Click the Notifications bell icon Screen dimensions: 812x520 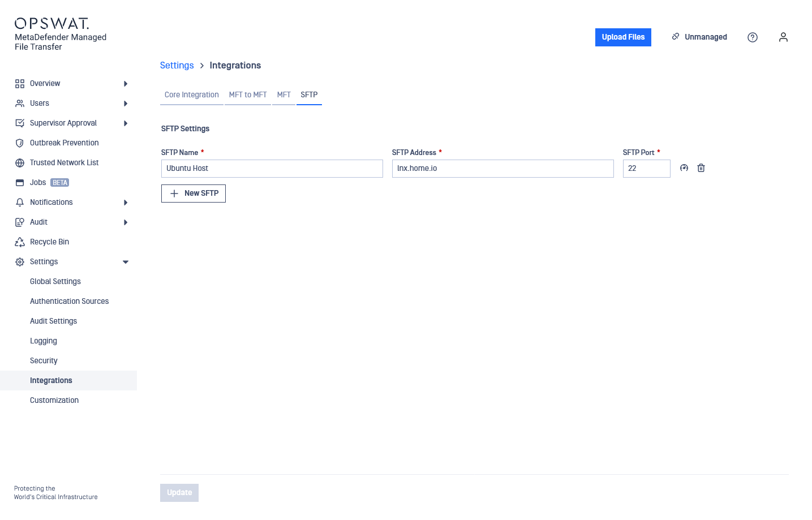20,203
